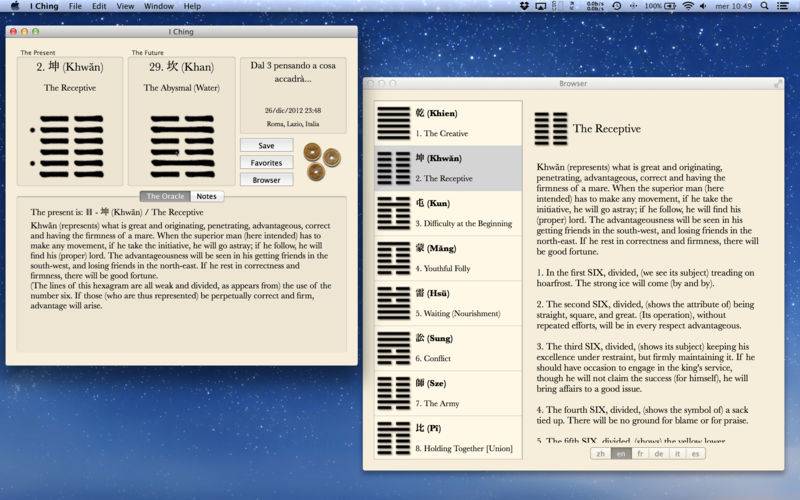
Task: Click the Present hexagram Khwan image
Action: [70, 144]
